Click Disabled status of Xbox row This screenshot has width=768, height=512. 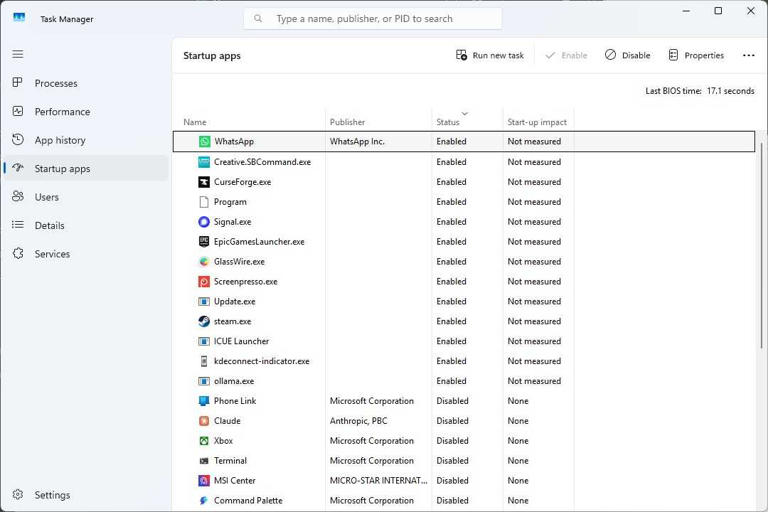(x=452, y=441)
